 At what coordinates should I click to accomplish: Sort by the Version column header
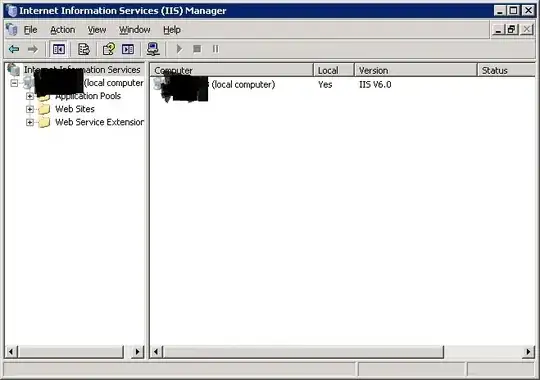[x=416, y=70]
